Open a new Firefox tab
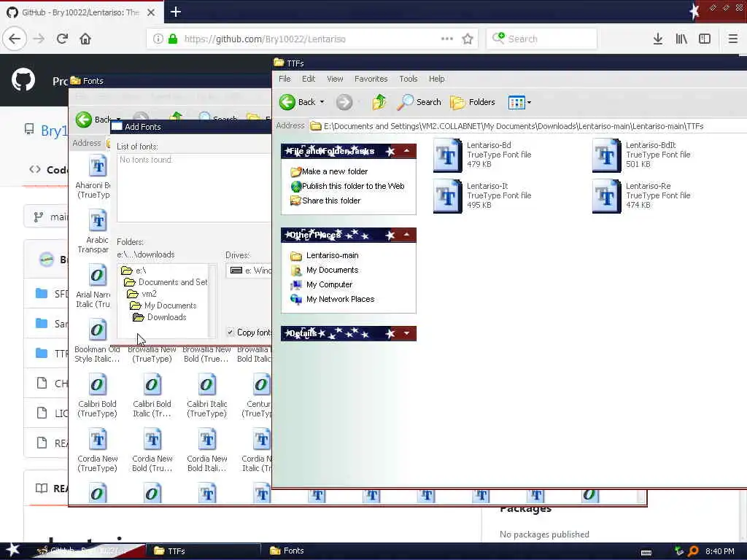747x560 pixels. coord(175,12)
